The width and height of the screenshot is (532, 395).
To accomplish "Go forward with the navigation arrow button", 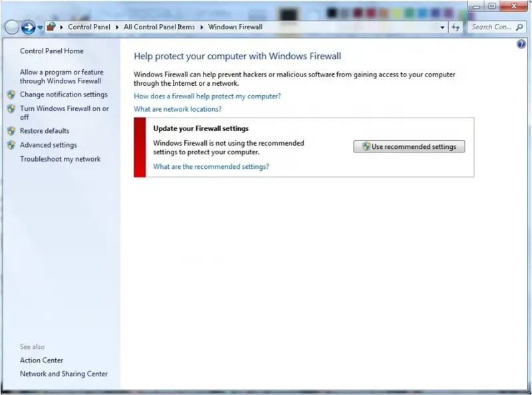I will coord(28,27).
